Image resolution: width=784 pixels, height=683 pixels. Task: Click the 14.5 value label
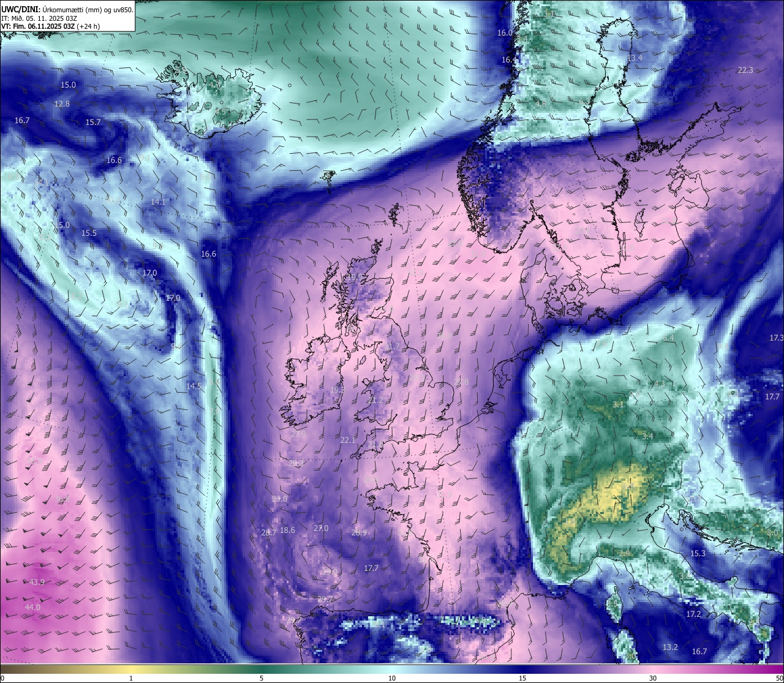pos(194,386)
